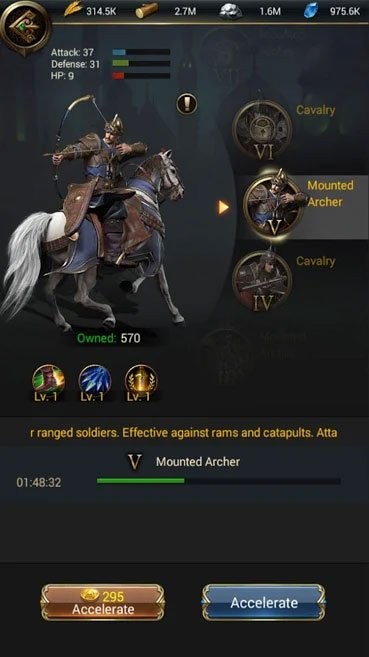Click the scrolling unit description text
Screen dimensions: 369x657
click(x=184, y=432)
